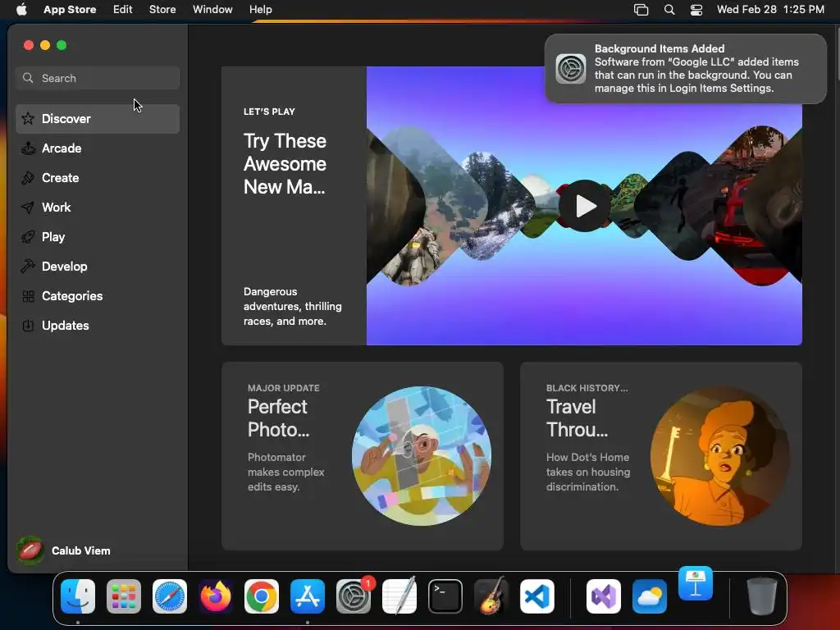Open the weather cloud app in Dock

click(x=650, y=596)
